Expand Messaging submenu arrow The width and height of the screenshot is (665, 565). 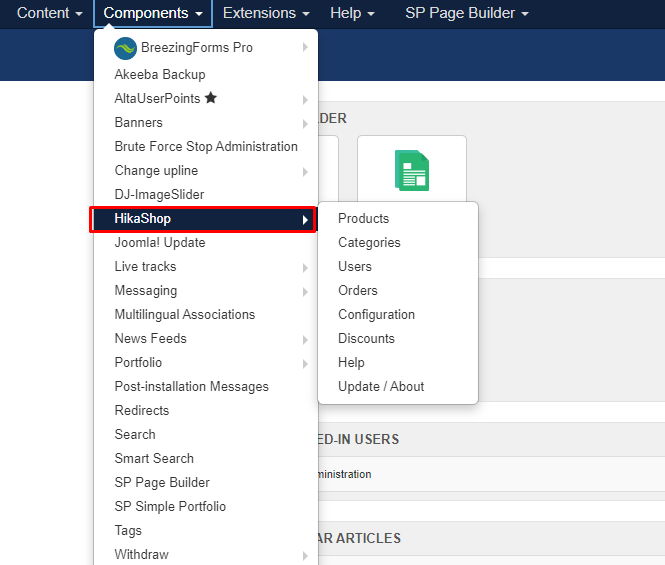point(305,292)
